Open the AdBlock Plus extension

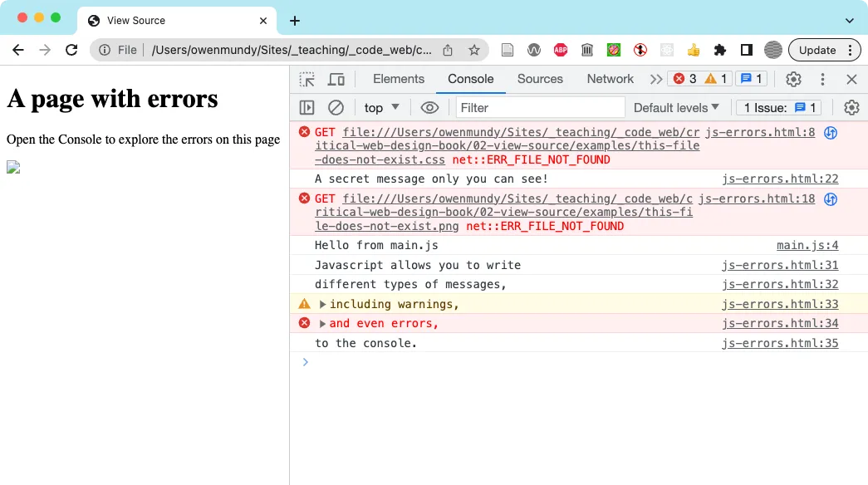coord(561,50)
